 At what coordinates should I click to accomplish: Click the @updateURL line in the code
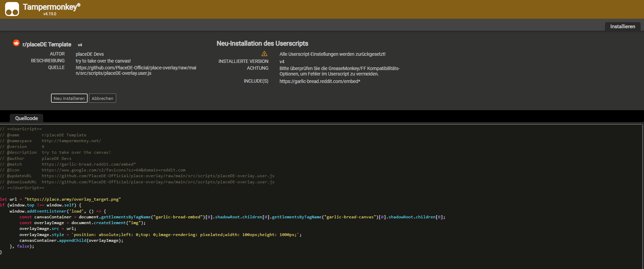coord(137,176)
